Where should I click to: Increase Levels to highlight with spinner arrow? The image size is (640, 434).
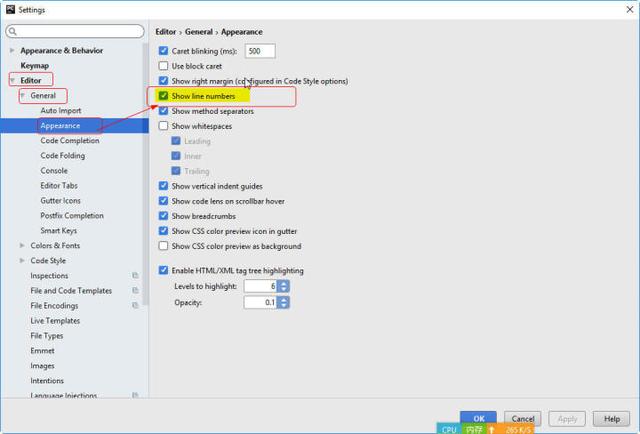(x=284, y=282)
